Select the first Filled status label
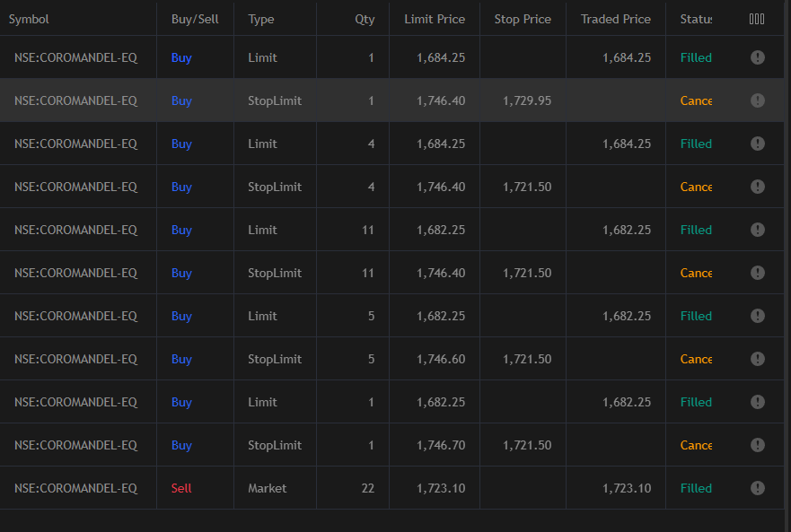The width and height of the screenshot is (791, 532). 696,57
